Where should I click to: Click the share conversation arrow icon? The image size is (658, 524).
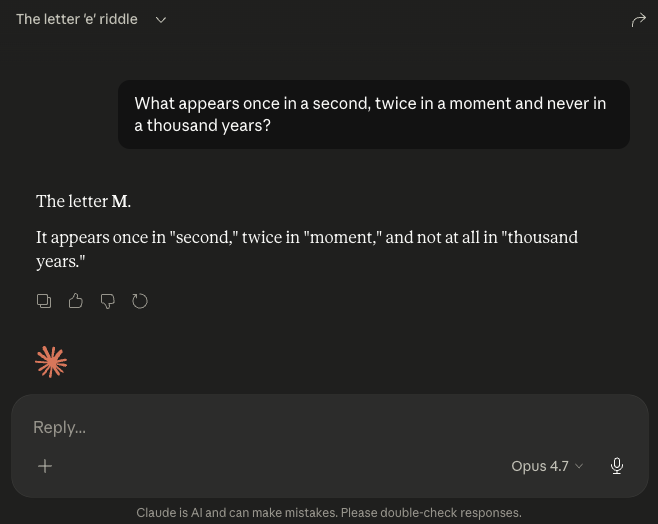click(x=639, y=20)
